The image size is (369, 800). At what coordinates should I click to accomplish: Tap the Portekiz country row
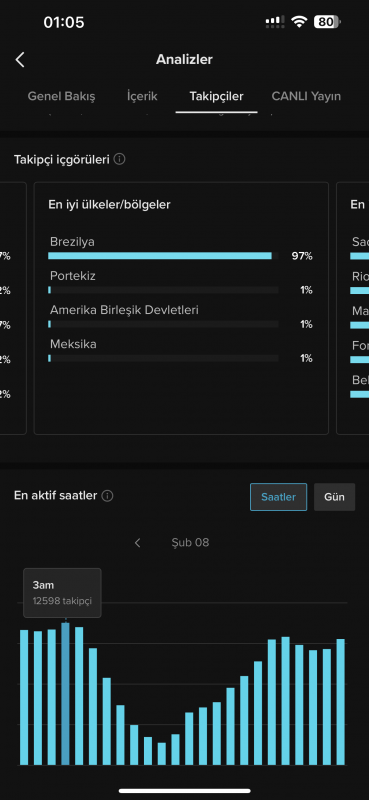(x=181, y=283)
